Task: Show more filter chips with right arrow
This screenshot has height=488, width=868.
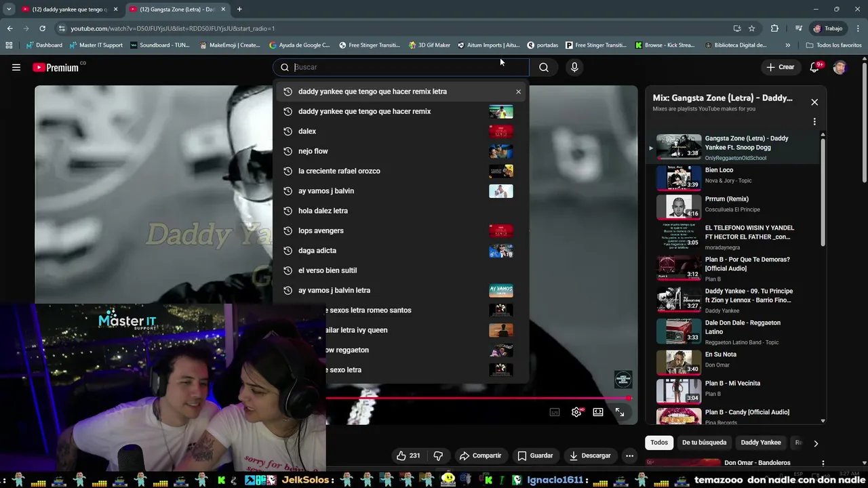Action: [x=816, y=443]
